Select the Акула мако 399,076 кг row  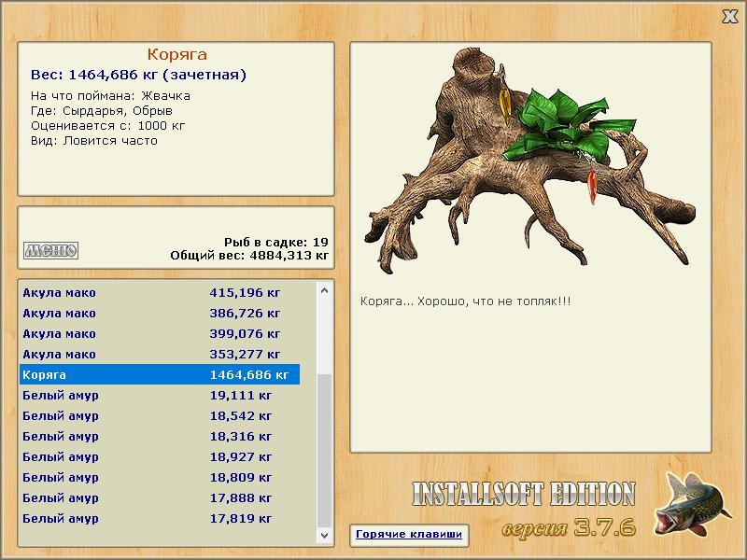click(160, 334)
